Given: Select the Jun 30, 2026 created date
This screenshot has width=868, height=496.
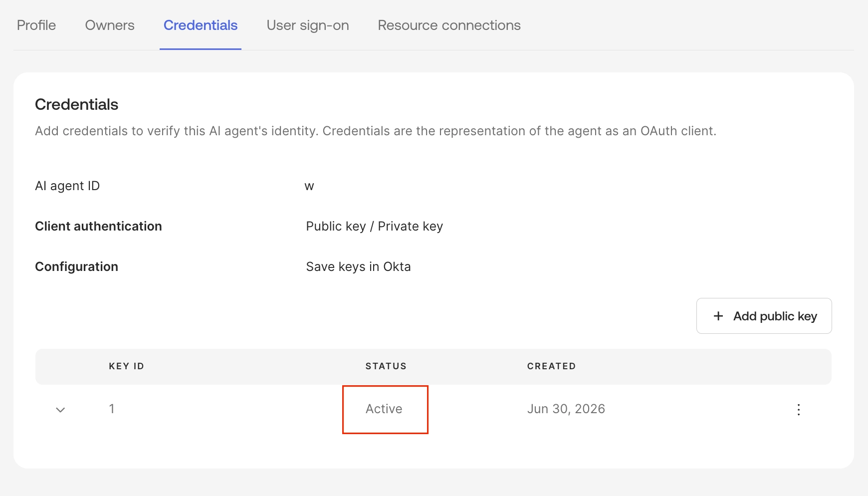Looking at the screenshot, I should point(566,409).
